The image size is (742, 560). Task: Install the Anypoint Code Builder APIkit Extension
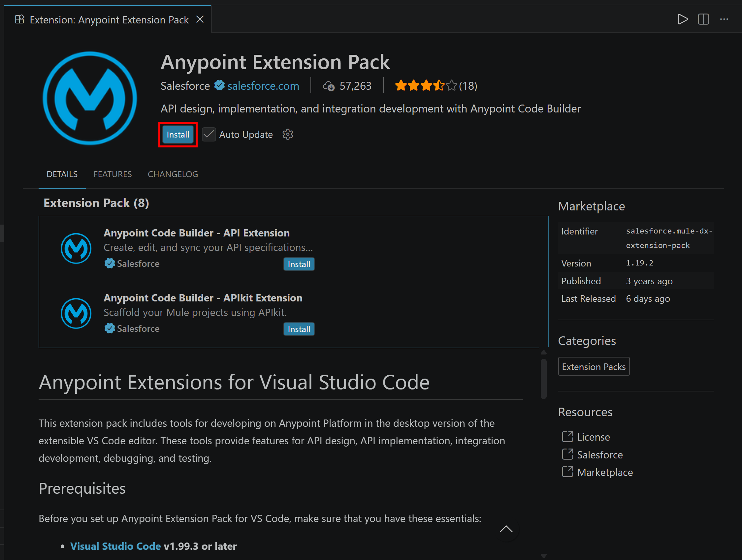click(299, 329)
